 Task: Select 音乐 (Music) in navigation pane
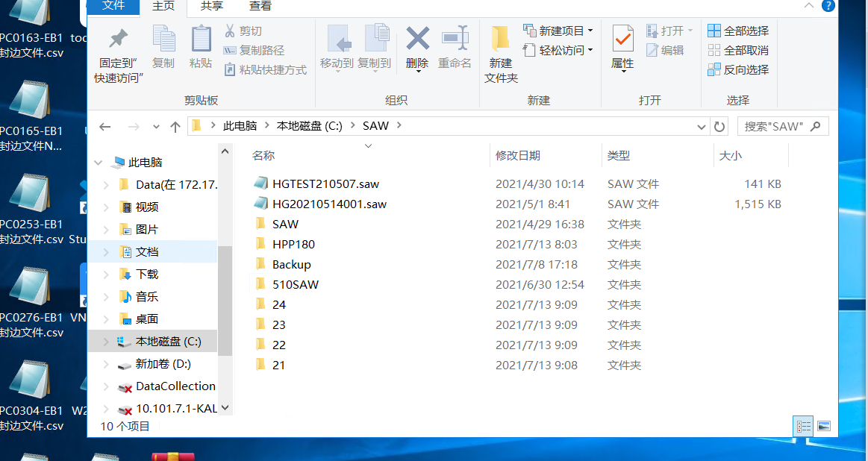[147, 297]
